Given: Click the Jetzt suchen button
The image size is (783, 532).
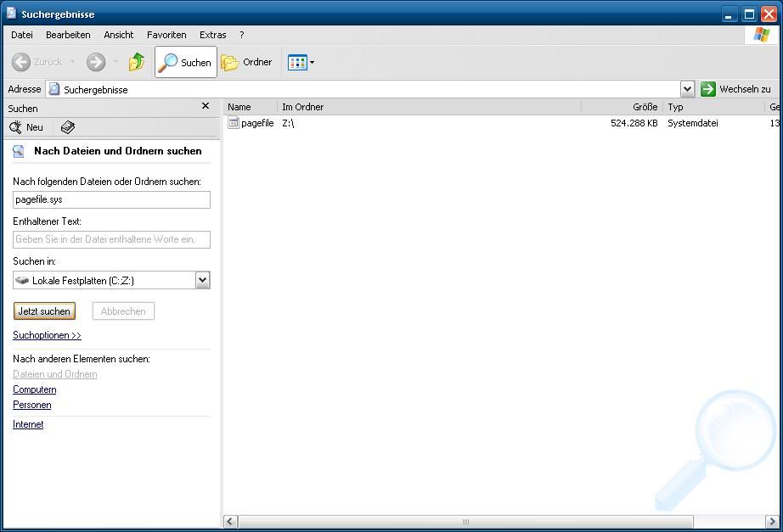Looking at the screenshot, I should pos(44,311).
